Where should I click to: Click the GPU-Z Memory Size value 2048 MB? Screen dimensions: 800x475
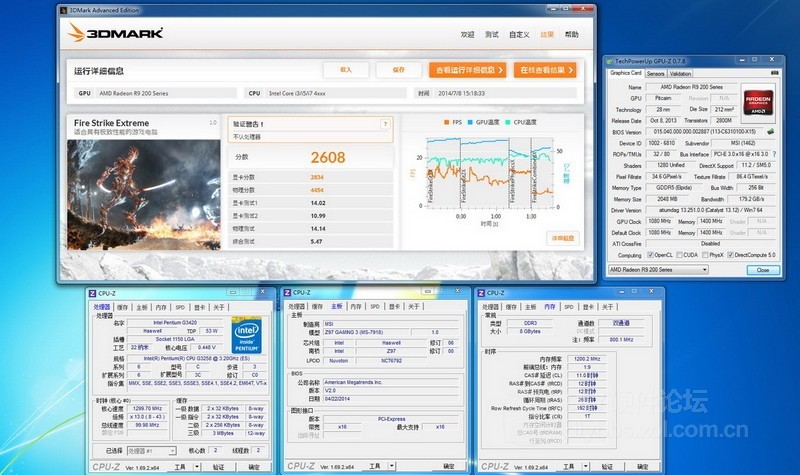[x=667, y=199]
